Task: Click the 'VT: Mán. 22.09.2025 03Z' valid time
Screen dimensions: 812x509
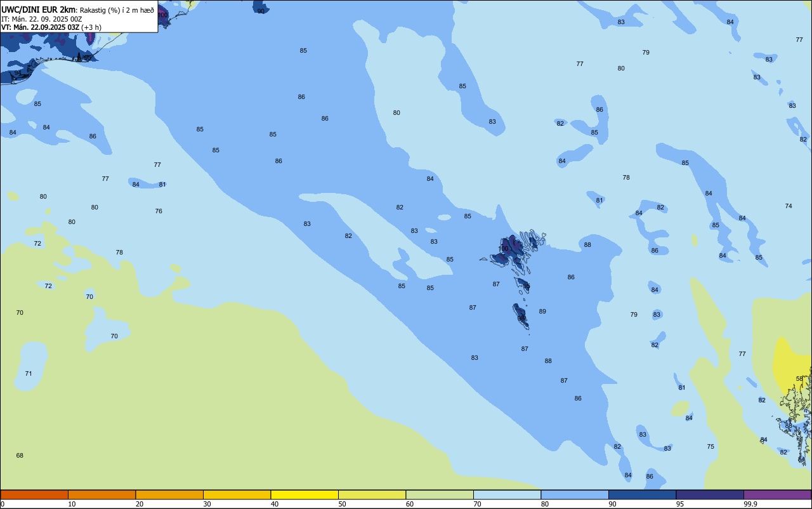Action: 40,27
